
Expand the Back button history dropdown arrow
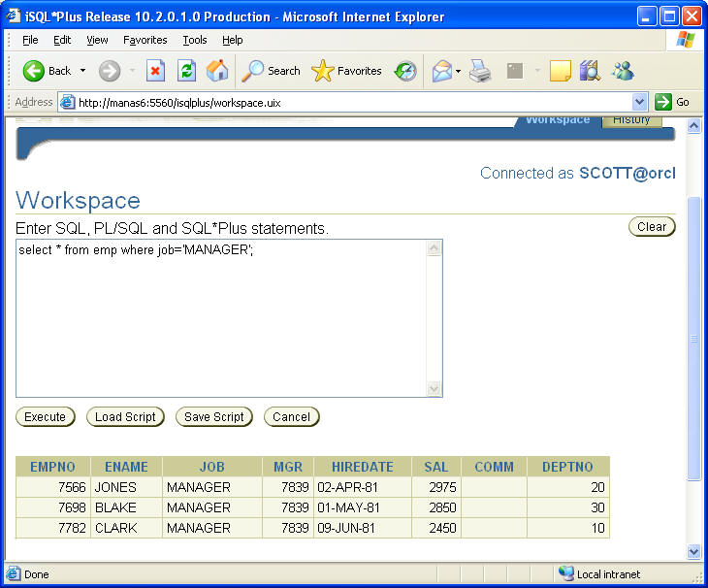click(x=83, y=71)
